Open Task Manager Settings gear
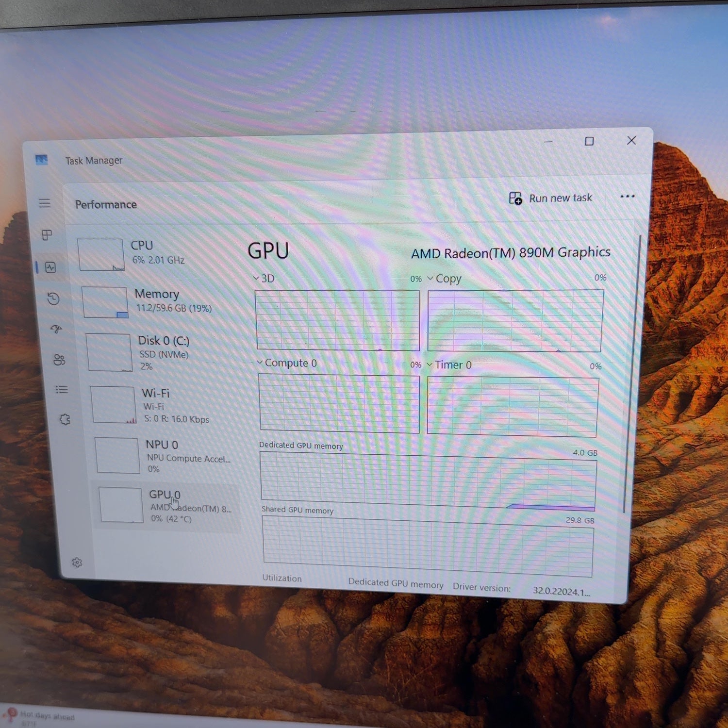 77,563
